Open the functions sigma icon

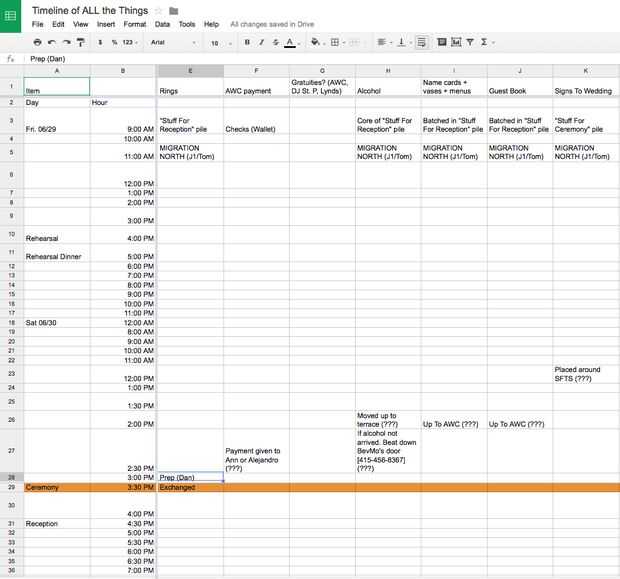pyautogui.click(x=484, y=42)
